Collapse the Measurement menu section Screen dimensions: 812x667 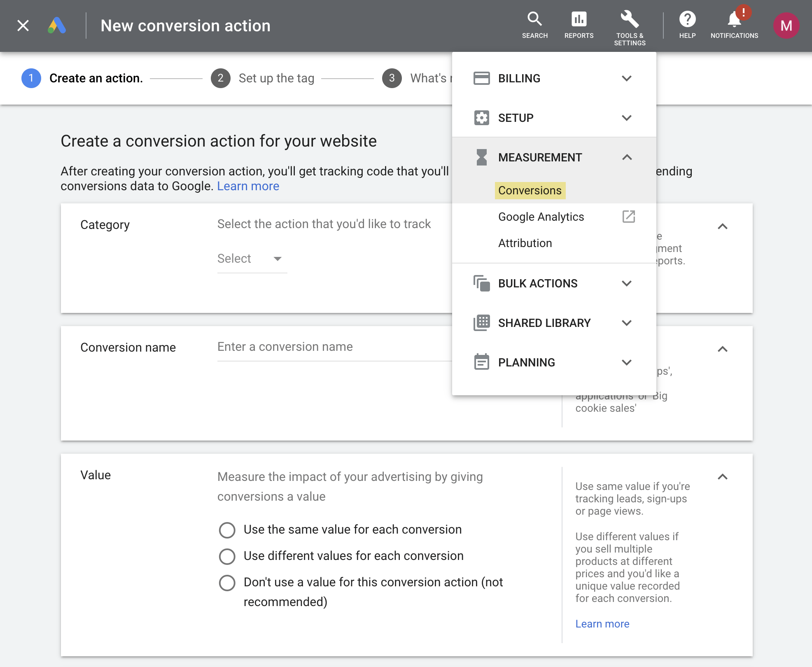(627, 157)
